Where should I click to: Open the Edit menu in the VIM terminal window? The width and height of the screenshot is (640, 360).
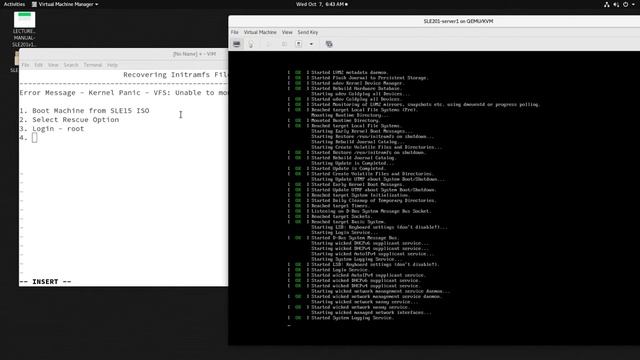point(38,65)
